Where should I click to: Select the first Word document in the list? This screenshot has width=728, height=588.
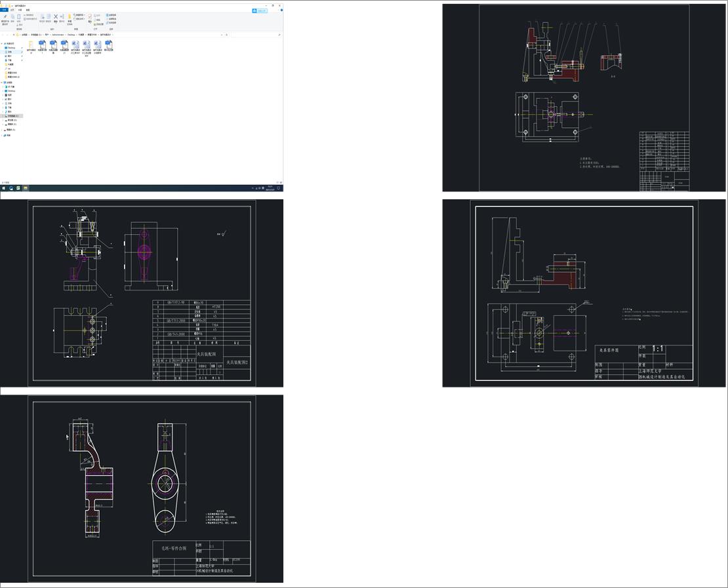75,47
